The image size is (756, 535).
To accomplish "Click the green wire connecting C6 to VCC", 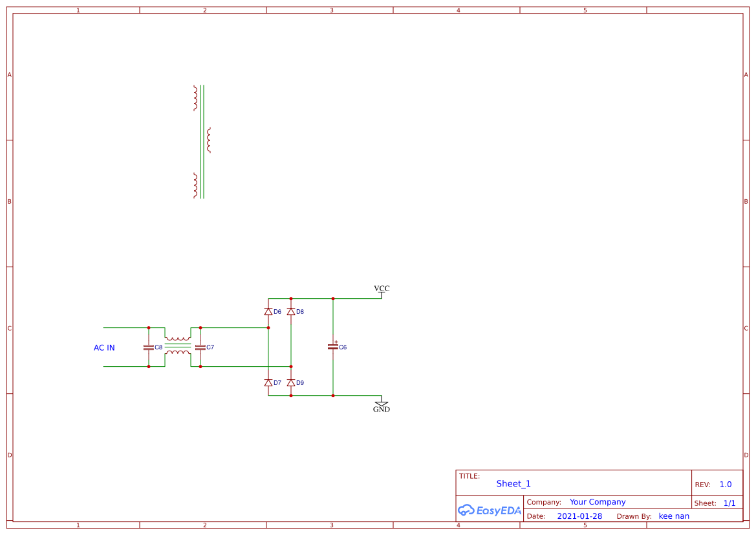I will (356, 298).
